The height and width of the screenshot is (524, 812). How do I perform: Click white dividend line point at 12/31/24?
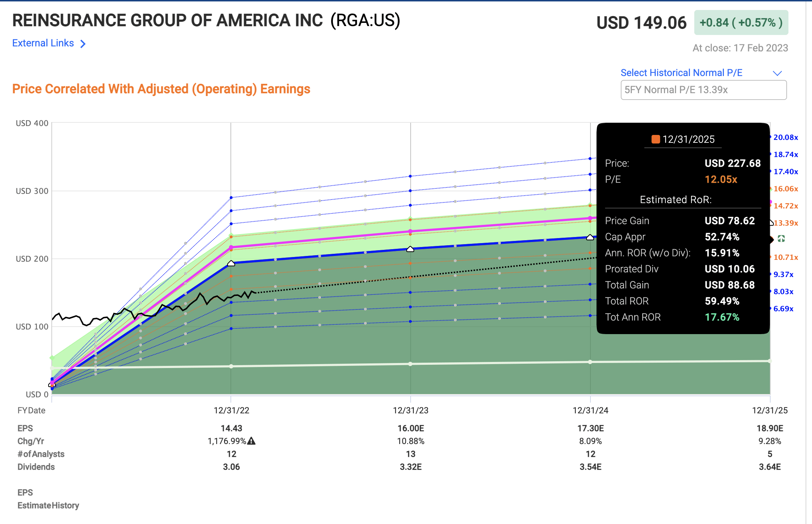click(590, 362)
